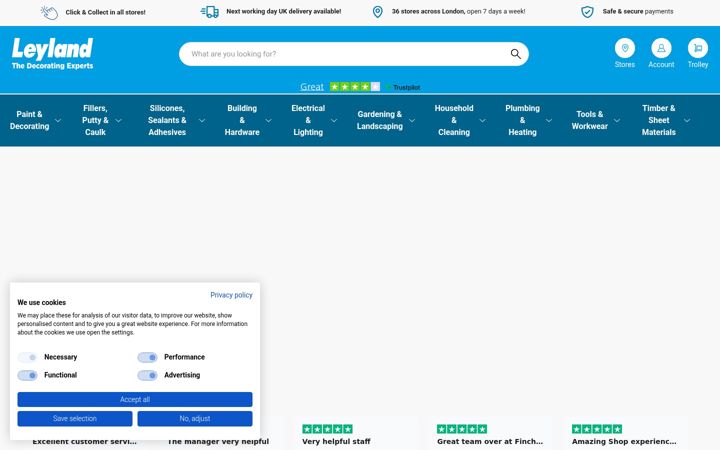Viewport: 720px width, 450px height.
Task: Click the Trolley label in header
Action: tap(698, 65)
